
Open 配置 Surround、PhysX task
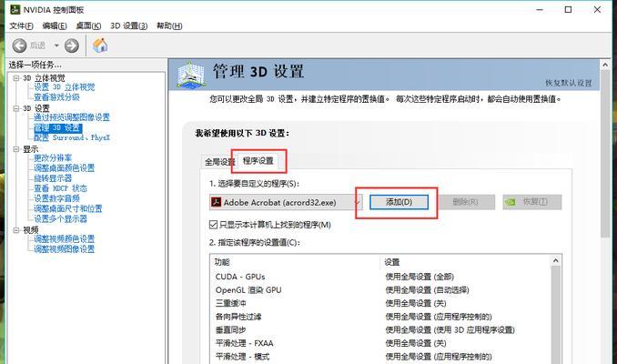72,137
